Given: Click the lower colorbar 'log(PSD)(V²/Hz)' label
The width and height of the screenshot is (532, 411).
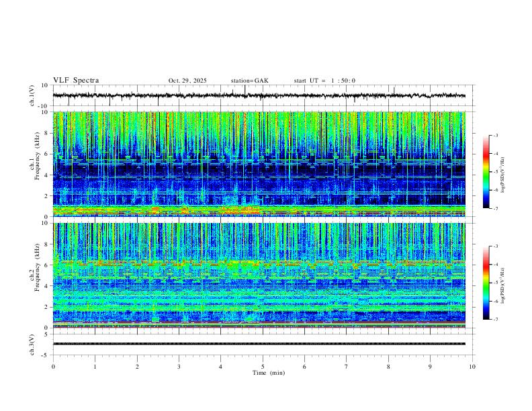Looking at the screenshot, I should 502,285.
